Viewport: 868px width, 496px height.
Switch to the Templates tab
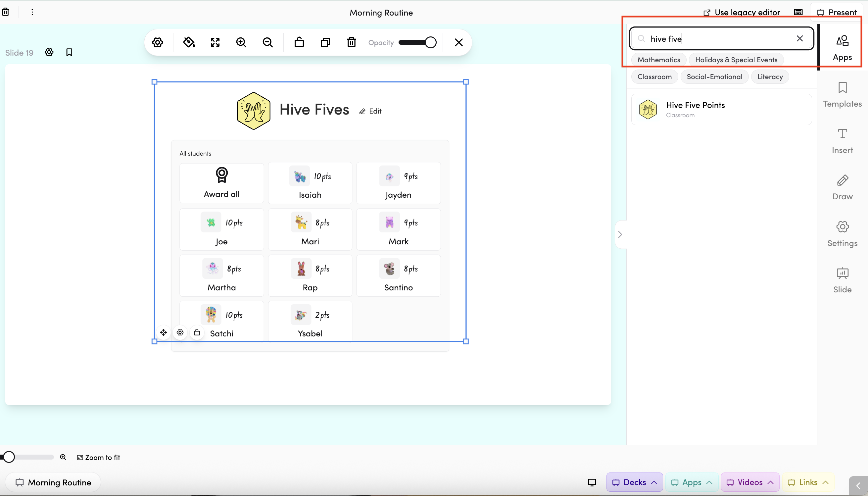[x=842, y=95]
